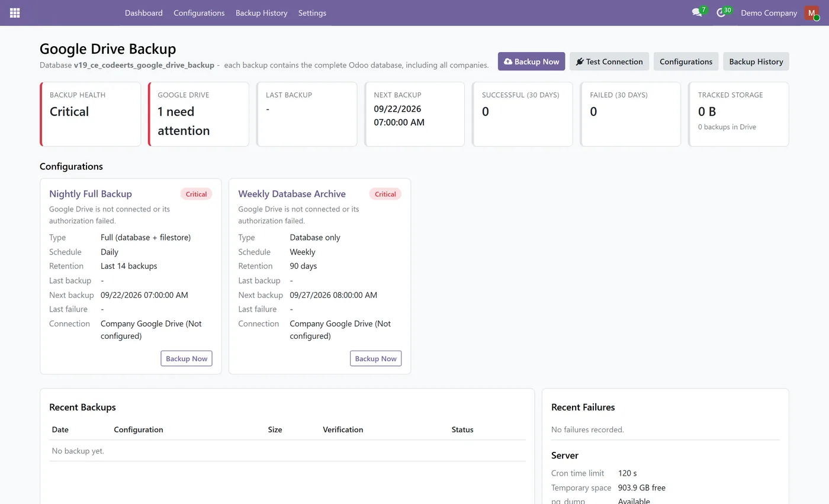829x504 pixels.
Task: Open the user avatar menu
Action: [x=812, y=12]
